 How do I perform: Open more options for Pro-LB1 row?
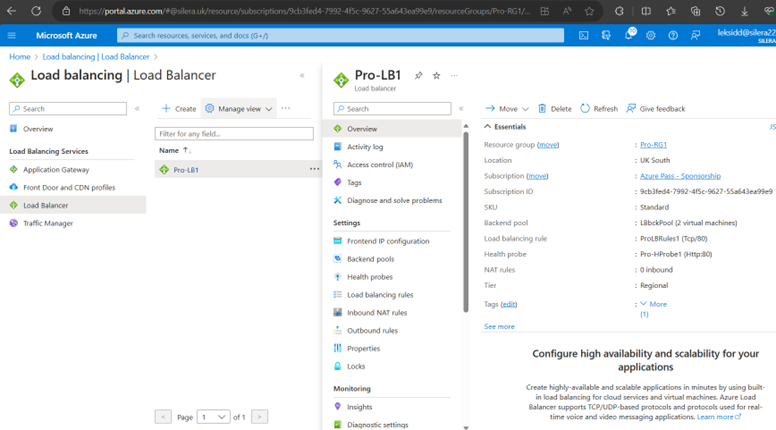pyautogui.click(x=314, y=169)
